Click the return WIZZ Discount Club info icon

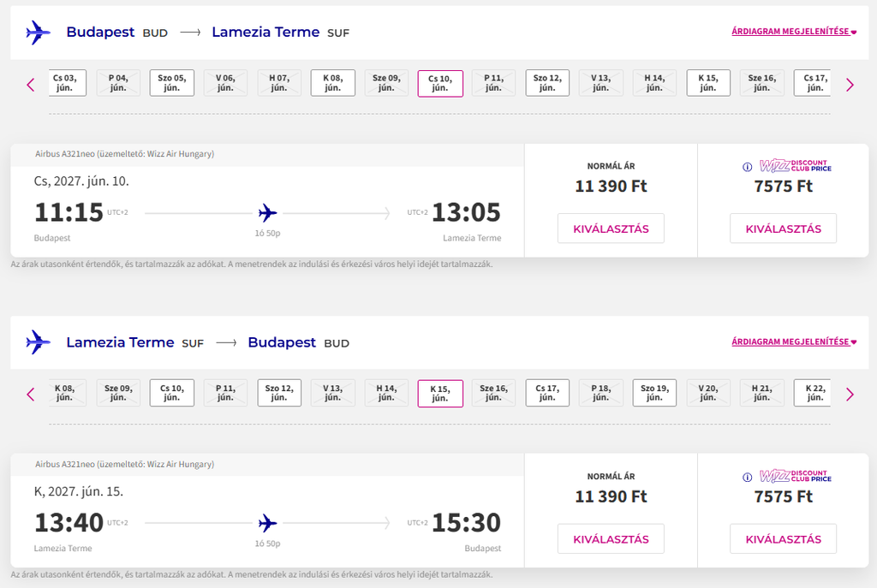747,478
